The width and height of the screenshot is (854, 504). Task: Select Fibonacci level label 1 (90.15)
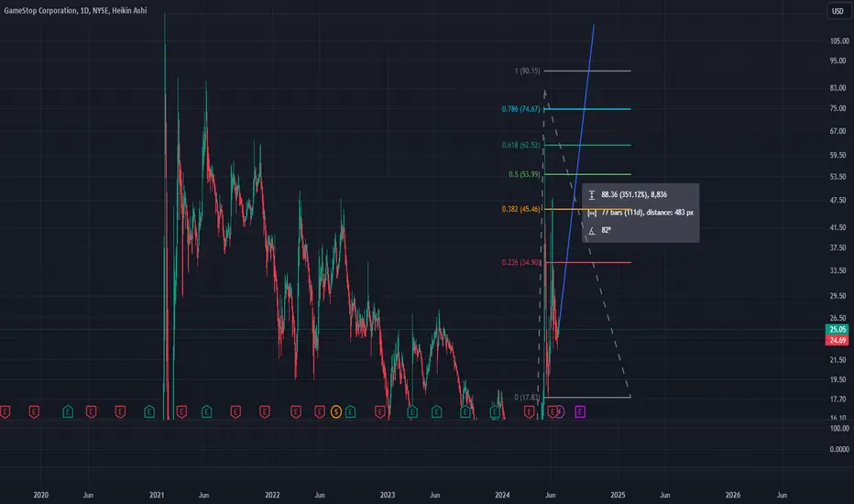(x=527, y=71)
